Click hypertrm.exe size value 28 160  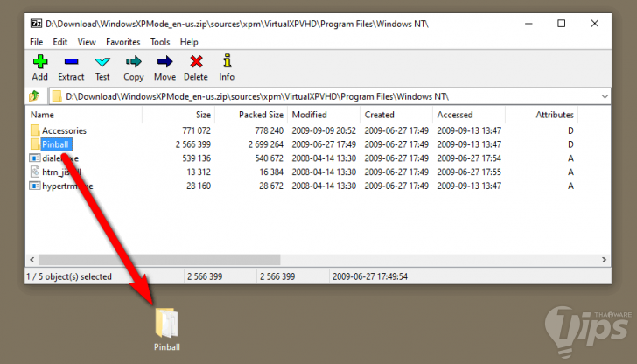(199, 185)
